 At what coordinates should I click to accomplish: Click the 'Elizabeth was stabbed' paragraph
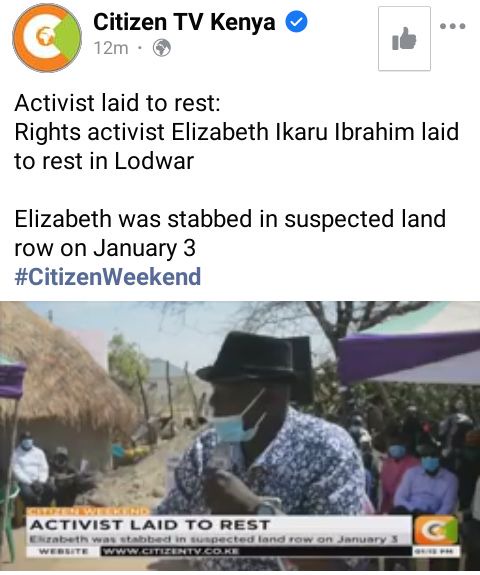230,233
